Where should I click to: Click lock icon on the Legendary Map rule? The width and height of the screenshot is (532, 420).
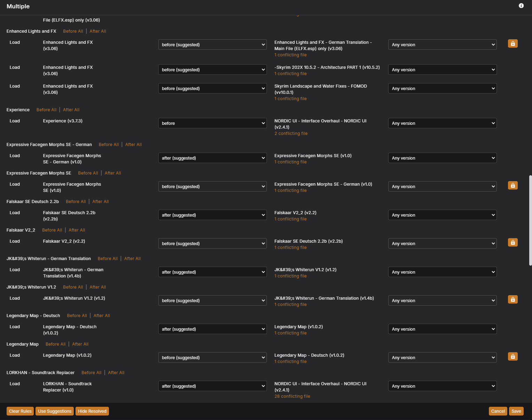(x=513, y=356)
